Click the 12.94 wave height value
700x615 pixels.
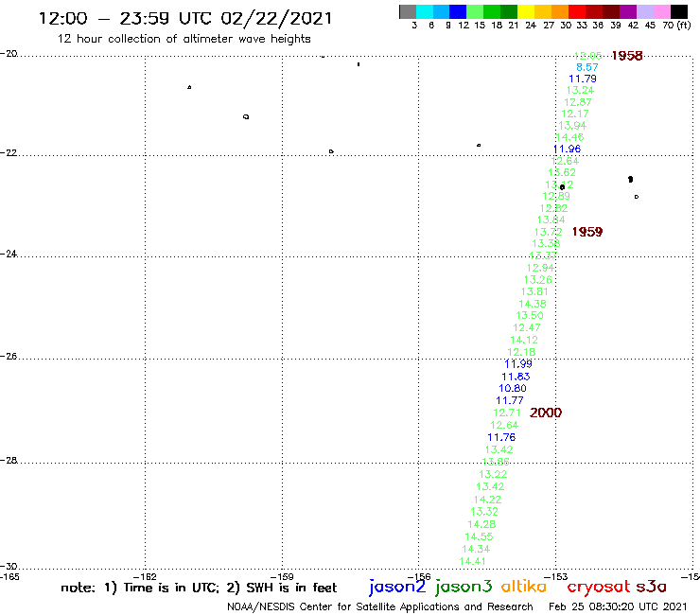(x=540, y=268)
